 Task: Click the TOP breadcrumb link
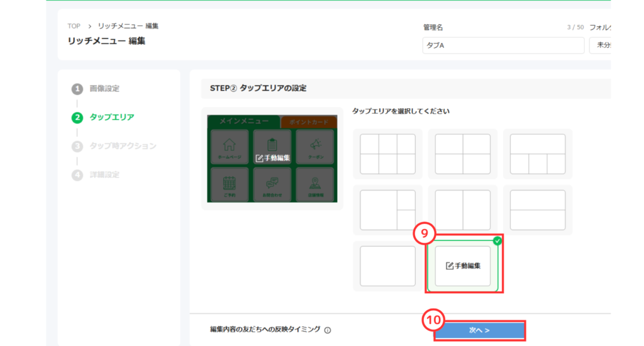(74, 26)
